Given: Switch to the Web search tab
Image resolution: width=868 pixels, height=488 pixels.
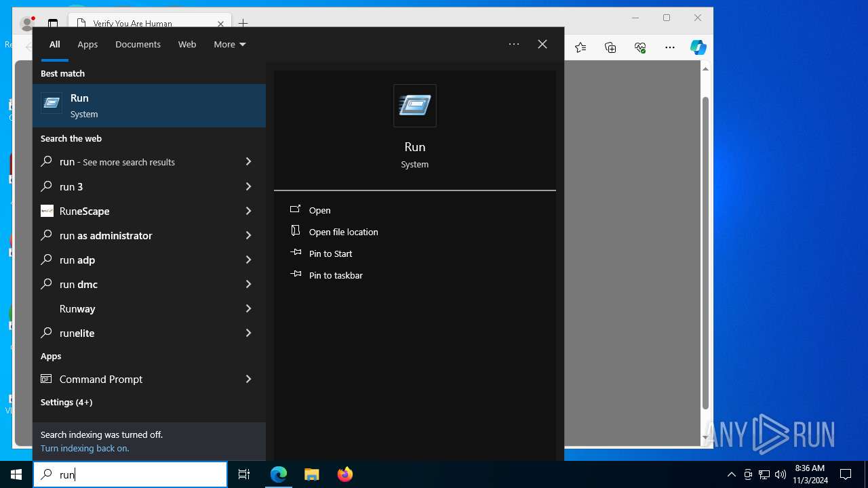Looking at the screenshot, I should [187, 44].
